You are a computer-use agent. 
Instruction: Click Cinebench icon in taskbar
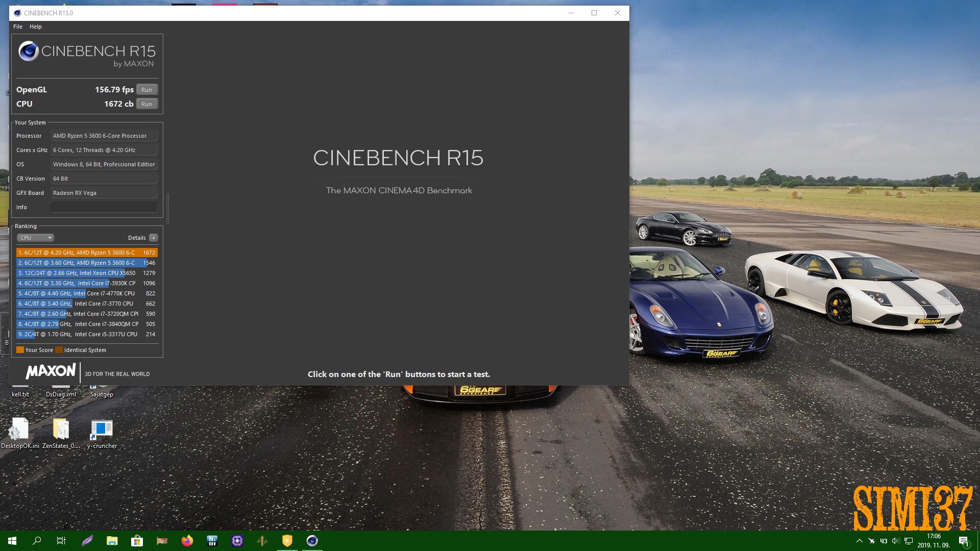point(312,541)
